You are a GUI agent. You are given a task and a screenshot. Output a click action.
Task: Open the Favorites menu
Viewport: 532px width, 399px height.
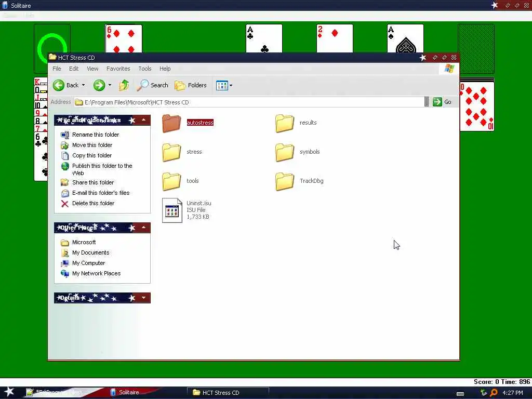118,69
